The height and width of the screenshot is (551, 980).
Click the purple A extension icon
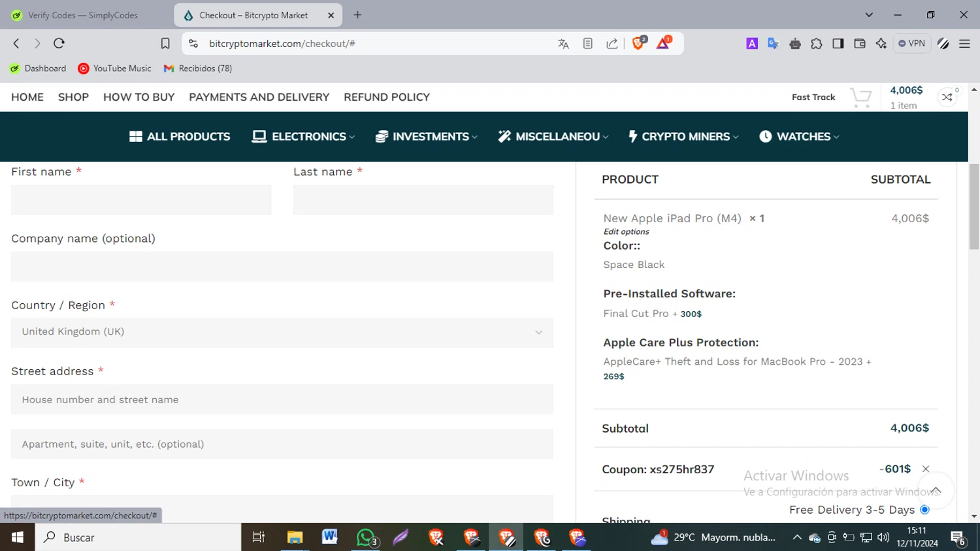coord(752,43)
